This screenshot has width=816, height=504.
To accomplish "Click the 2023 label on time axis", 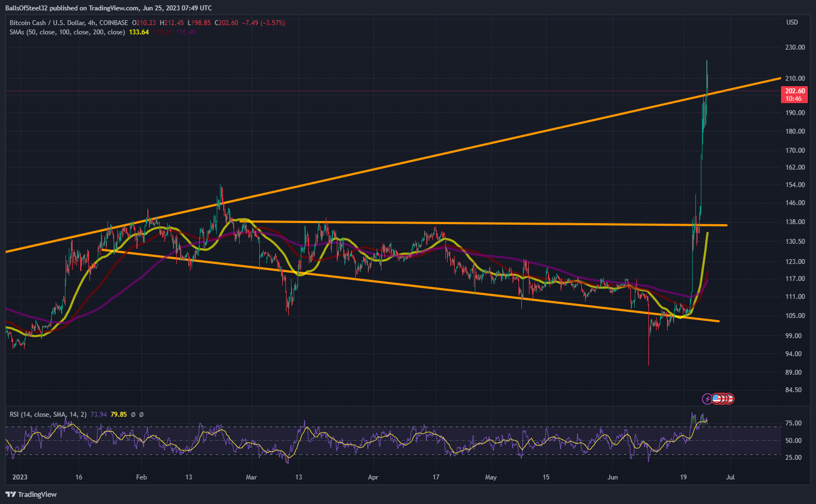I will [20, 477].
